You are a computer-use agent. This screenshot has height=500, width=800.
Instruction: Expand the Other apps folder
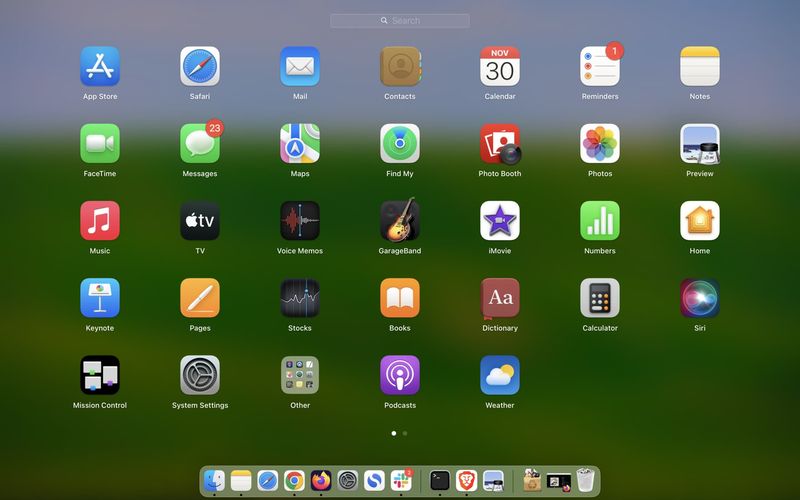(x=300, y=375)
